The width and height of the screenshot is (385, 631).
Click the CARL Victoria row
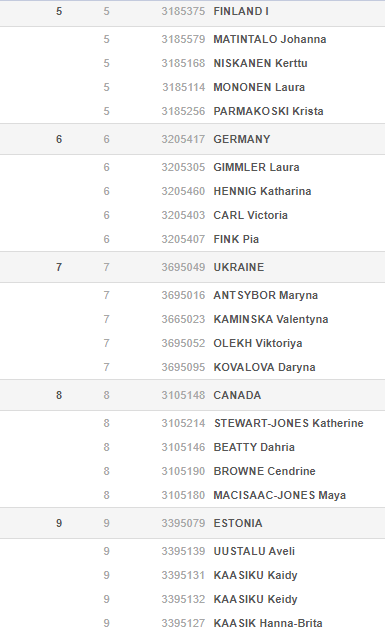tap(192, 215)
